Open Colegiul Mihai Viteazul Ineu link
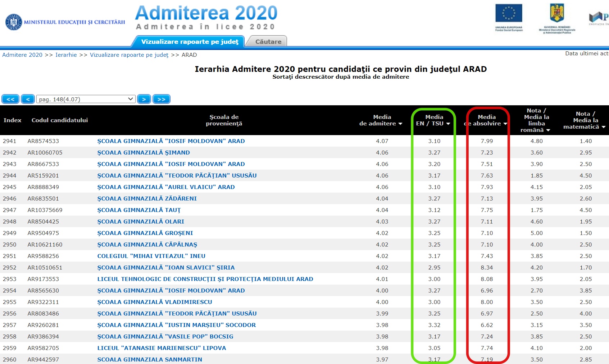609x364 pixels. (x=151, y=256)
